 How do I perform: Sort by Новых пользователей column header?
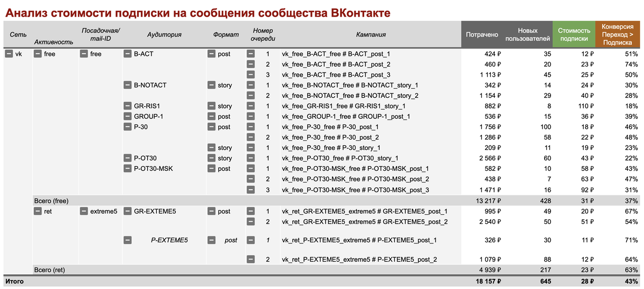coord(528,34)
